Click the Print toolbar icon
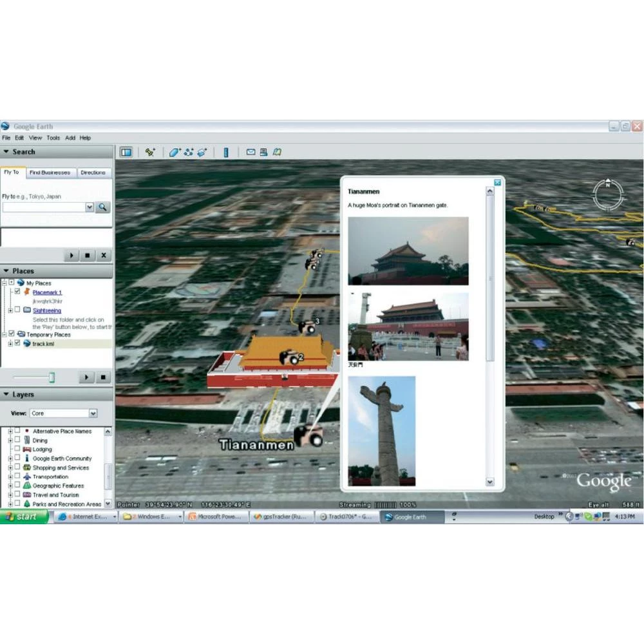 pyautogui.click(x=263, y=153)
